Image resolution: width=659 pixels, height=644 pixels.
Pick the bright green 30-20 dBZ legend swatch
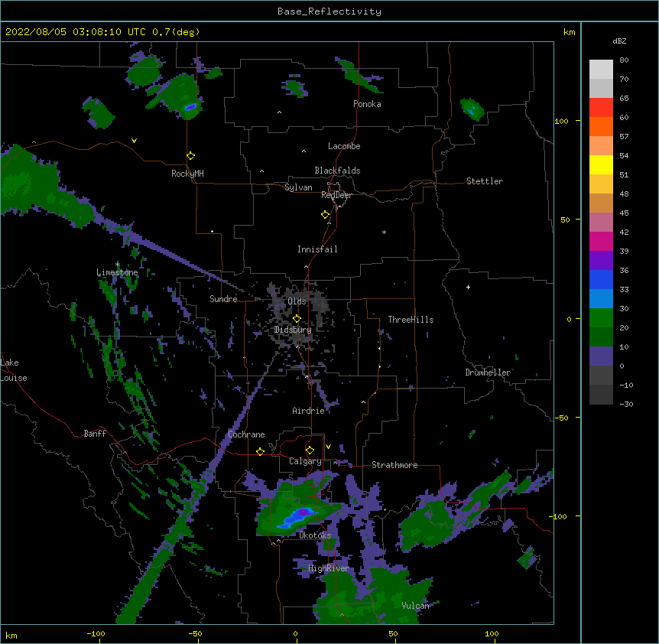point(601,318)
